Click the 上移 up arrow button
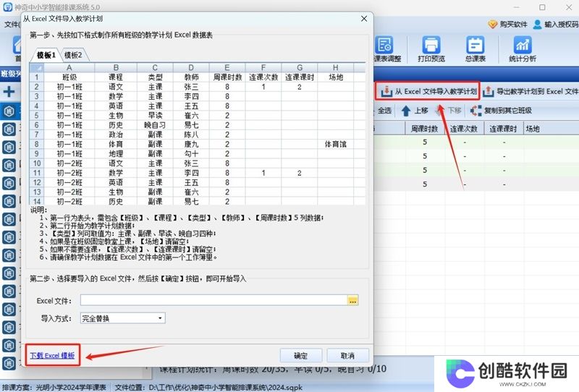This screenshot has height=392, width=579. pos(414,111)
